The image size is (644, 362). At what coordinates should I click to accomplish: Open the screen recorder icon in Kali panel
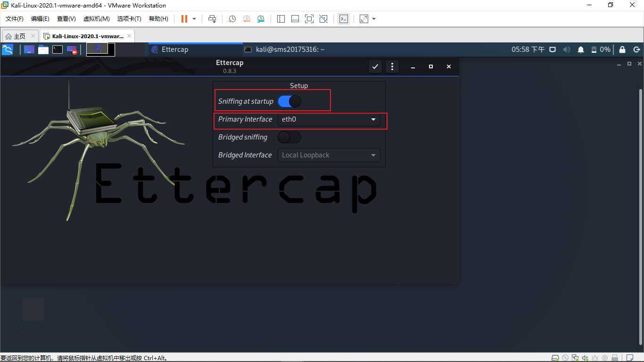tap(72, 49)
